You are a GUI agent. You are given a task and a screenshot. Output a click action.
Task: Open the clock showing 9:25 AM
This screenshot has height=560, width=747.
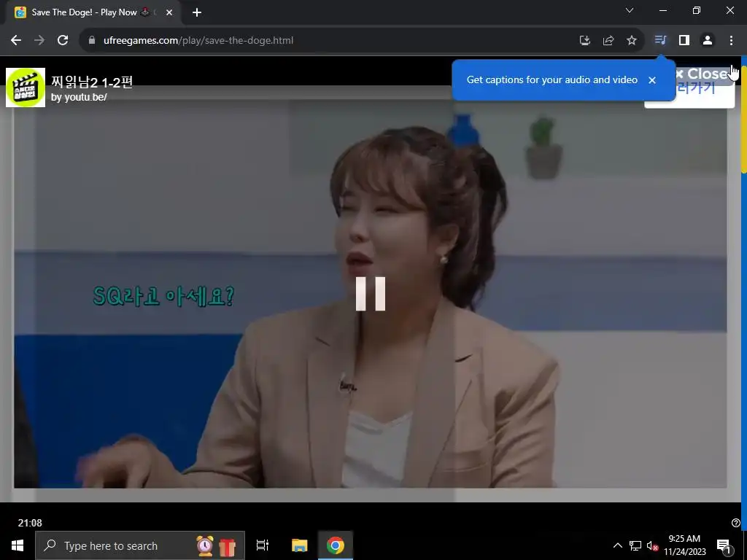click(684, 545)
